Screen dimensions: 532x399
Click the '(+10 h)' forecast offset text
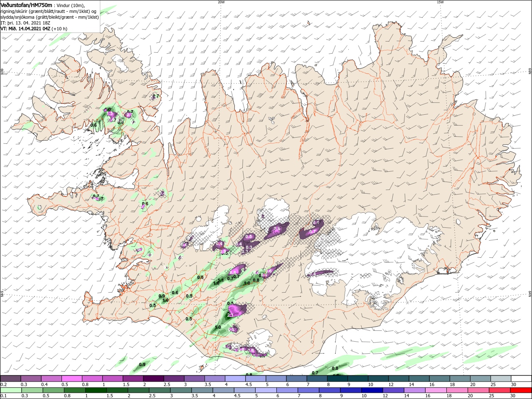pos(60,29)
